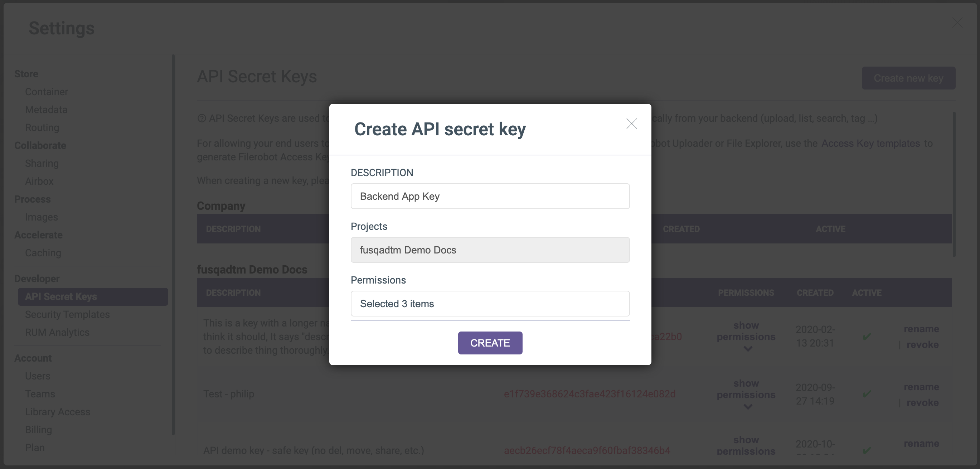Open the RUM Analytics settings page

click(57, 332)
